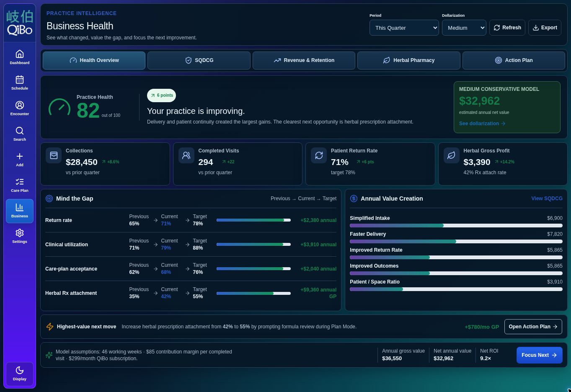Click the Export button
Viewport: 571px width, 392px height.
pyautogui.click(x=545, y=28)
